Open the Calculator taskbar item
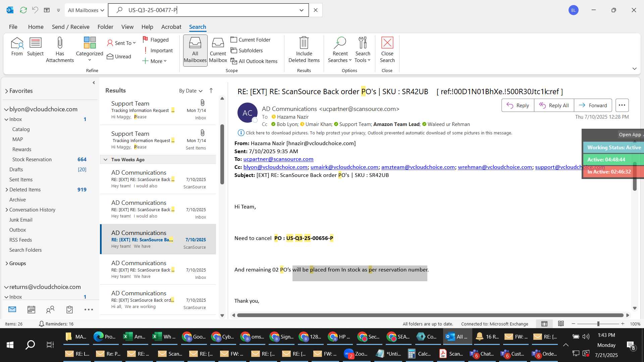The height and width of the screenshot is (362, 644). pyautogui.click(x=419, y=354)
